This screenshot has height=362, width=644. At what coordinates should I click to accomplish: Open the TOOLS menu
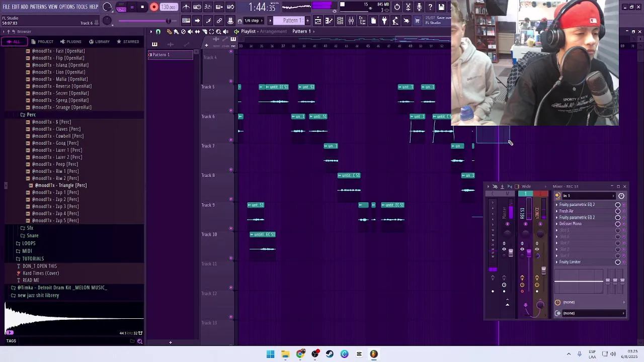82,7
